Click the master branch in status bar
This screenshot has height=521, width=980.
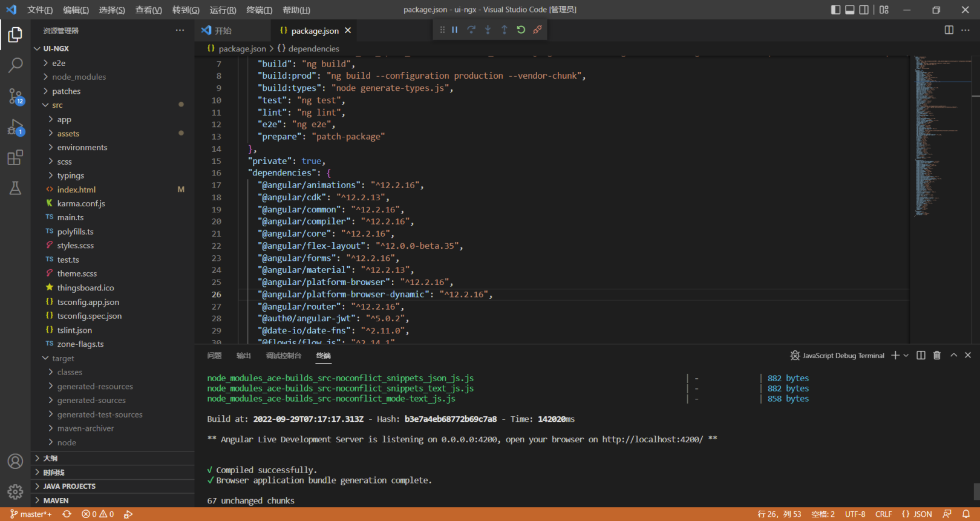click(31, 514)
